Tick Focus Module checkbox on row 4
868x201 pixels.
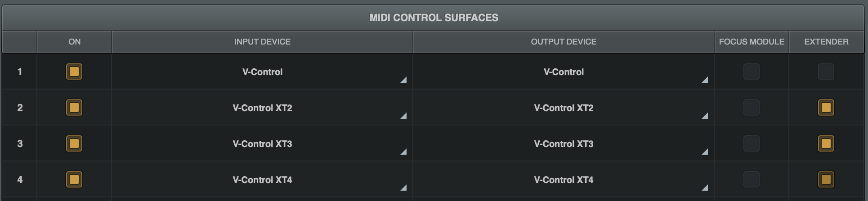coord(751,179)
